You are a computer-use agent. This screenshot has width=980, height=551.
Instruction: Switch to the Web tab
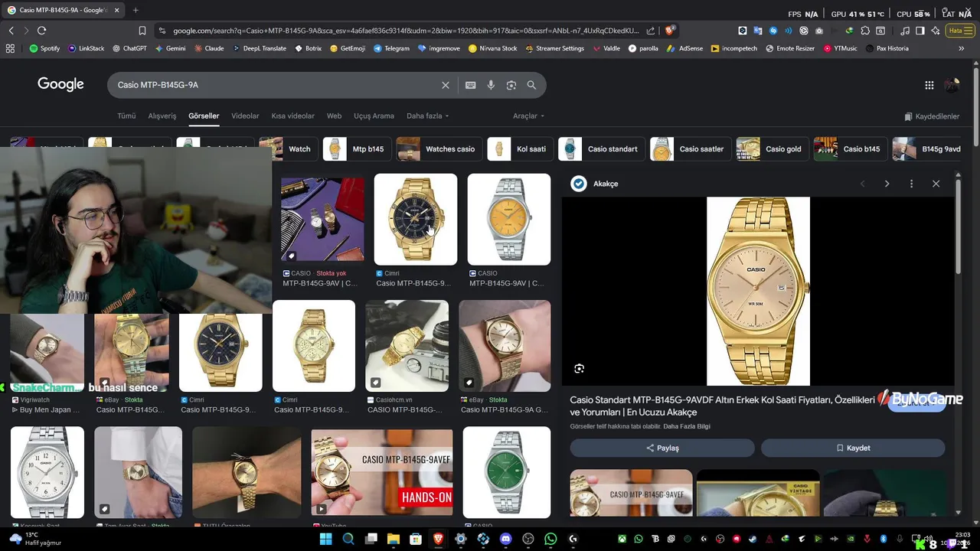point(334,116)
